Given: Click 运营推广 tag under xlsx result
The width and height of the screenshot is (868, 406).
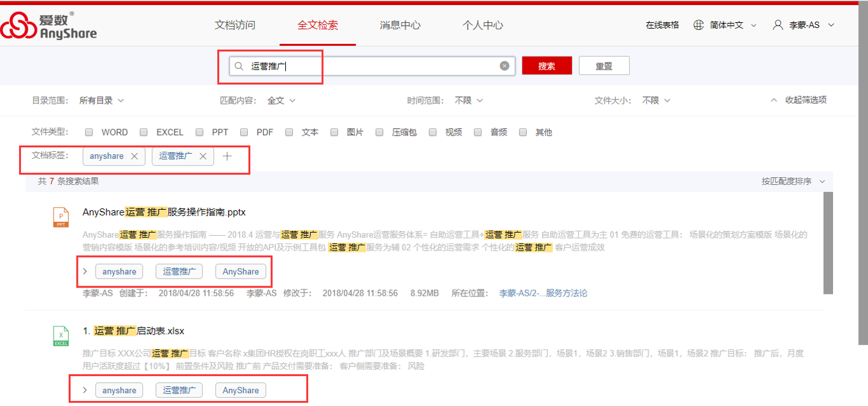Looking at the screenshot, I should pos(179,390).
